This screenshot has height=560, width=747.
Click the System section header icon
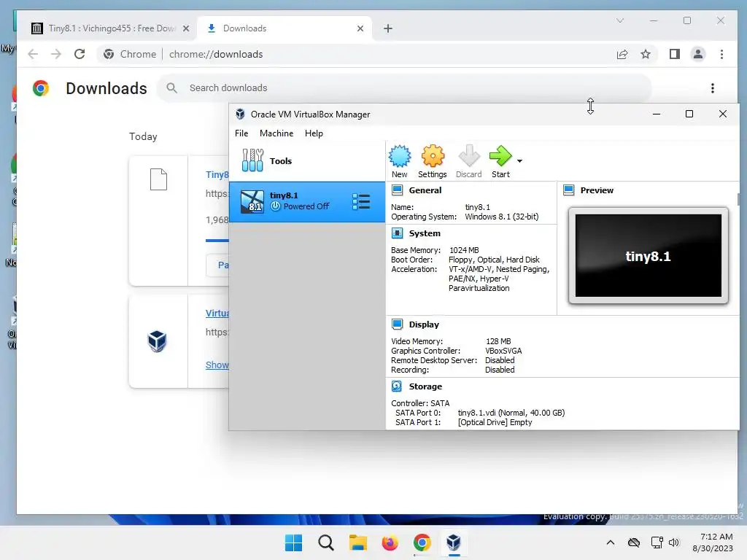[x=397, y=233]
